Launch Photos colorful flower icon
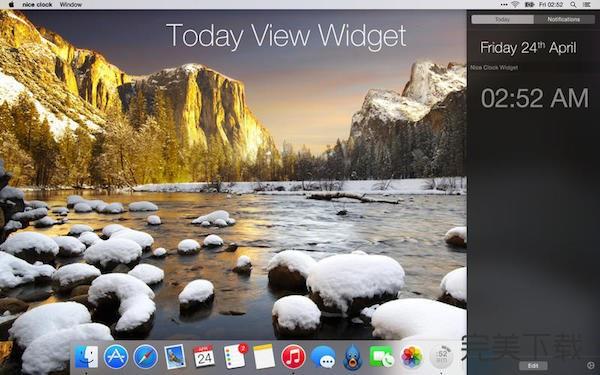The image size is (600, 375). point(411,357)
